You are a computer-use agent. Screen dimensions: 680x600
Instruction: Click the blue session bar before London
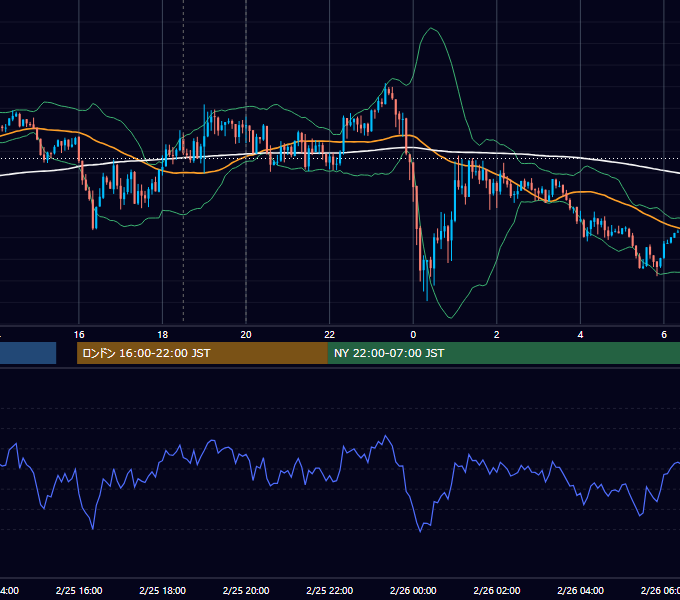[28, 353]
